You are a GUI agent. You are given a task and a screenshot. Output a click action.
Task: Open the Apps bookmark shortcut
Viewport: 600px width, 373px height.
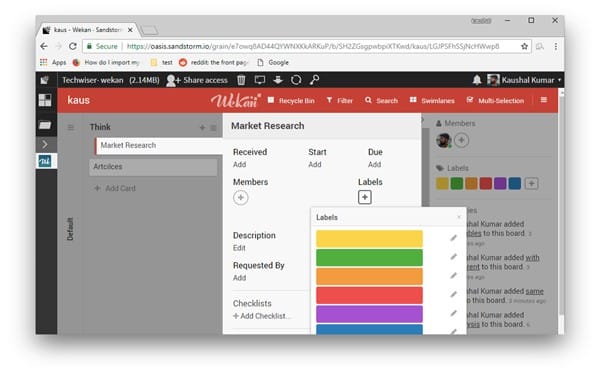[x=53, y=62]
